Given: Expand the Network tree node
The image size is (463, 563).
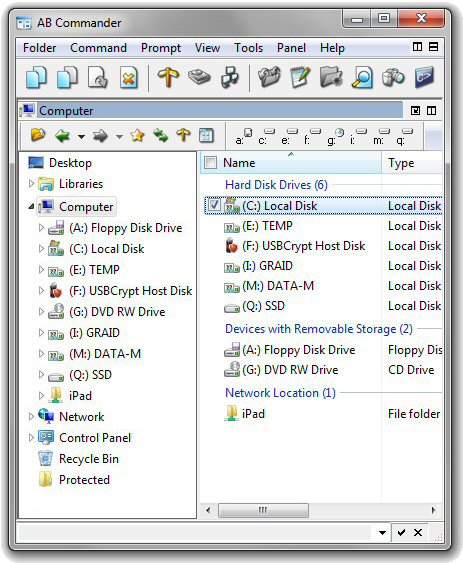Looking at the screenshot, I should [31, 416].
